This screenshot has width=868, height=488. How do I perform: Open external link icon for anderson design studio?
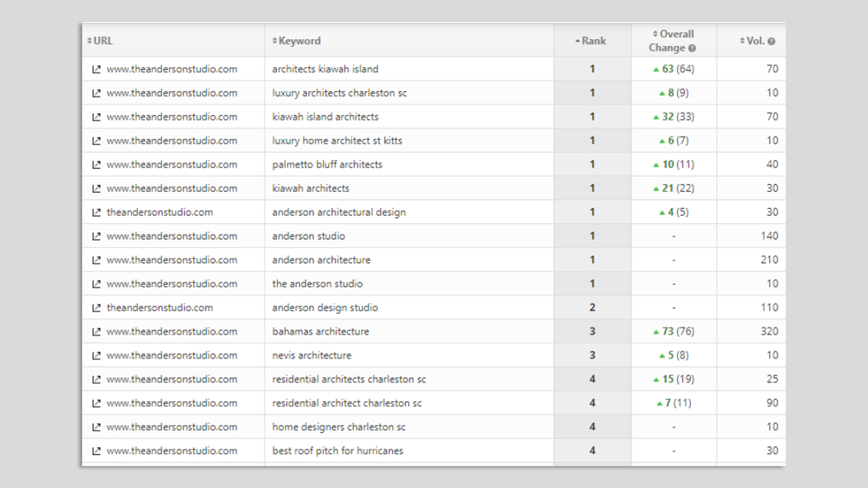tap(96, 308)
